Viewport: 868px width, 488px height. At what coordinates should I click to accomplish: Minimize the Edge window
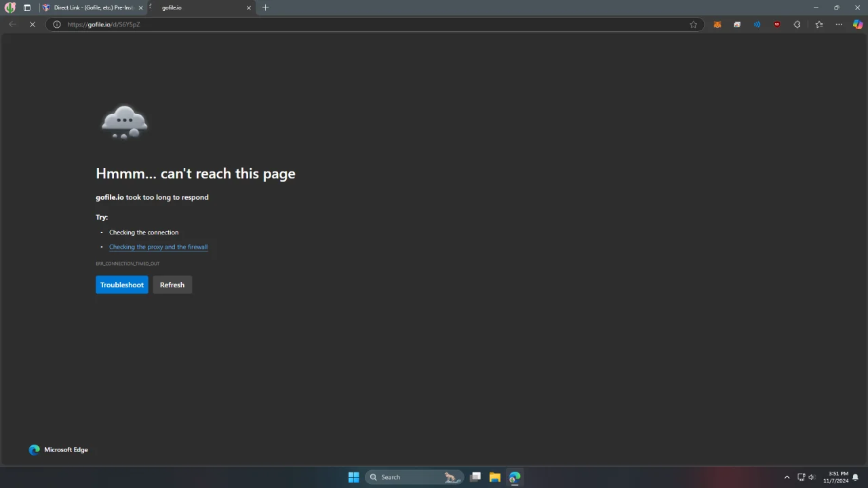click(x=816, y=7)
